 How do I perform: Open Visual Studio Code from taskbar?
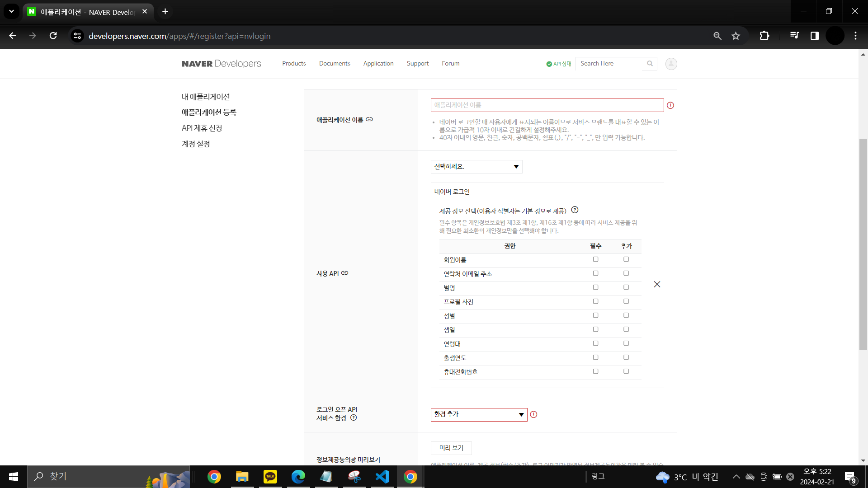point(382,477)
